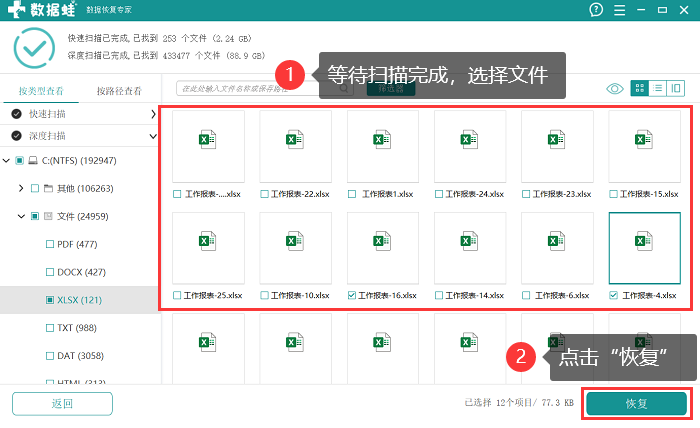Click the 恢复 recover button
The image size is (700, 428).
(x=637, y=403)
